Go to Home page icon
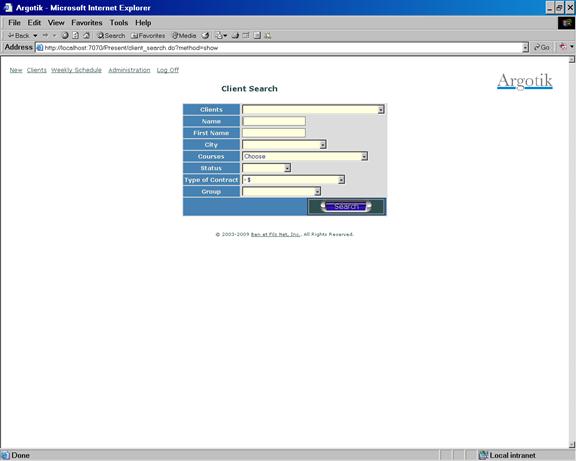Viewport: 576px width, 461px height. pos(86,36)
